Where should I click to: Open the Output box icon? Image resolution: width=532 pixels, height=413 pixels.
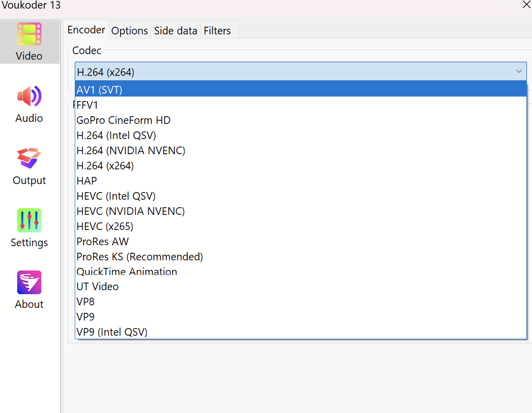(x=29, y=158)
